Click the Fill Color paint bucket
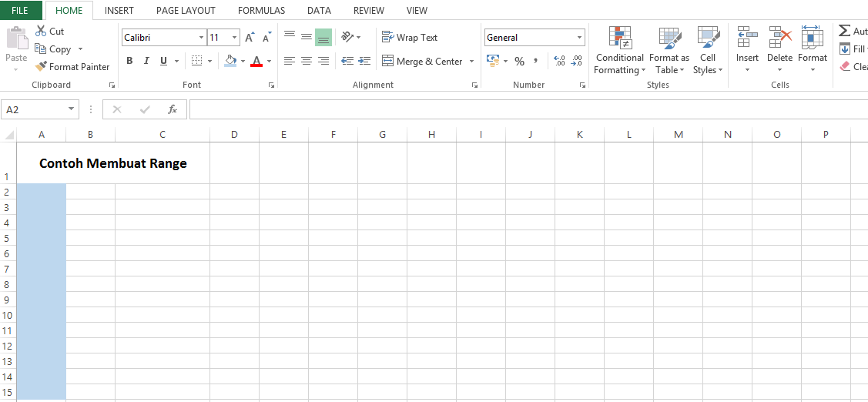This screenshot has height=402, width=868. click(231, 61)
